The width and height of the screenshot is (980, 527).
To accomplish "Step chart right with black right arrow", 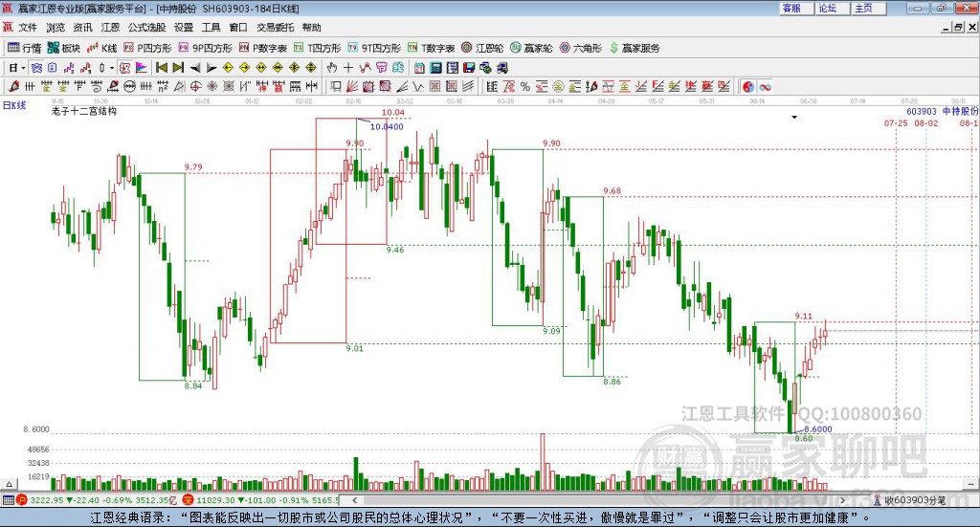I will pos(212,68).
